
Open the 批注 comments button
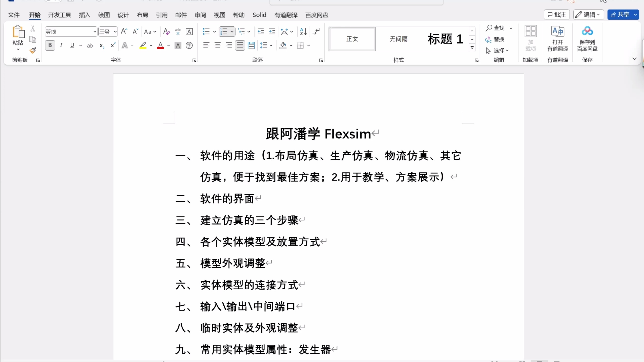coord(556,15)
